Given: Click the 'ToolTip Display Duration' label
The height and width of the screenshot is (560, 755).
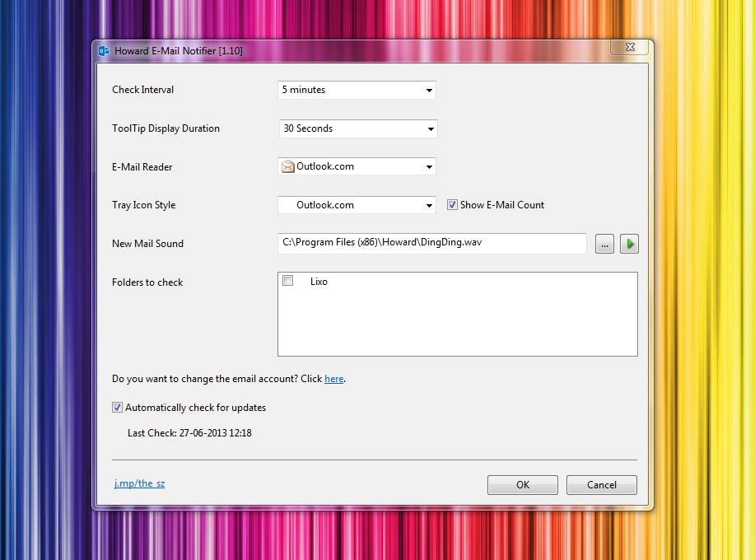Looking at the screenshot, I should (165, 128).
